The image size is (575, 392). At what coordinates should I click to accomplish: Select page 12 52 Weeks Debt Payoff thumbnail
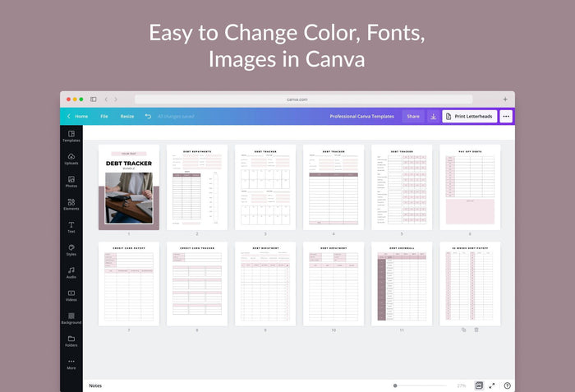[x=470, y=284]
